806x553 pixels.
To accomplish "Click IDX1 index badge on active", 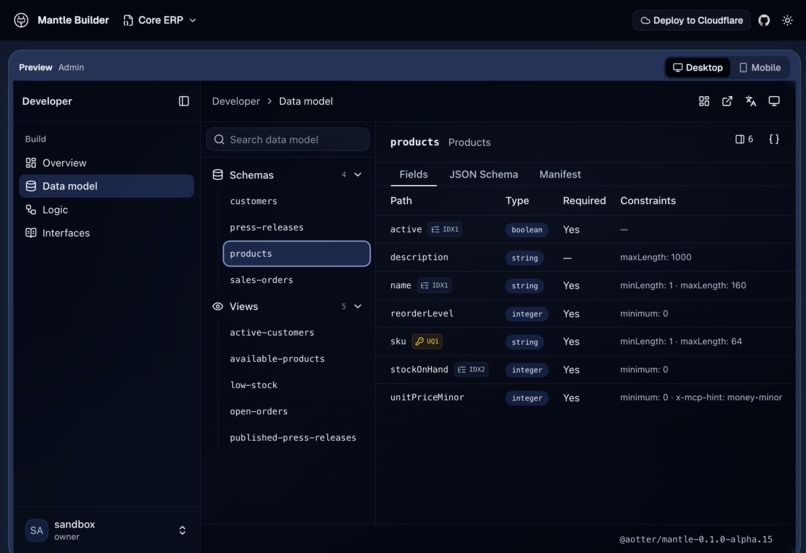I will tap(445, 229).
